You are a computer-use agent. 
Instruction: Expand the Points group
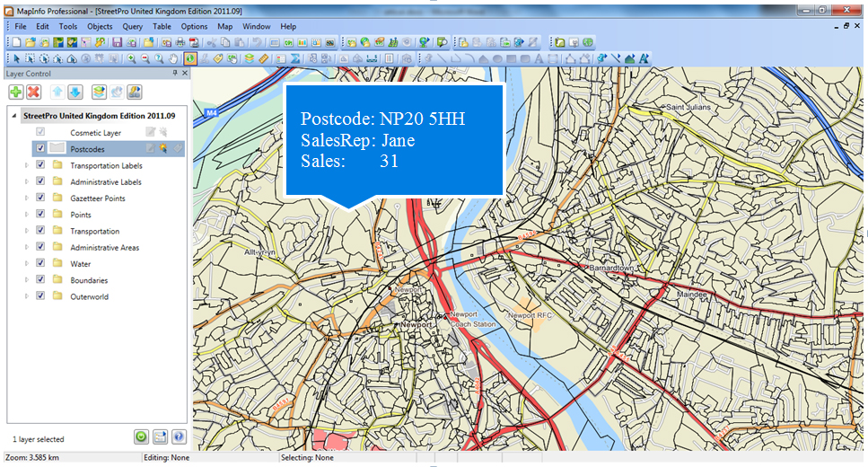click(26, 215)
